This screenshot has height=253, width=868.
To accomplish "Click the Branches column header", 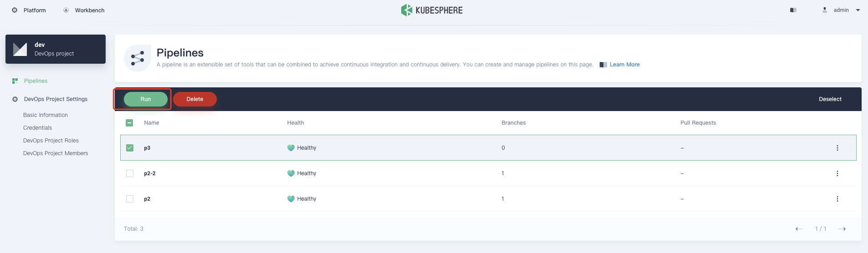I will pyautogui.click(x=514, y=123).
